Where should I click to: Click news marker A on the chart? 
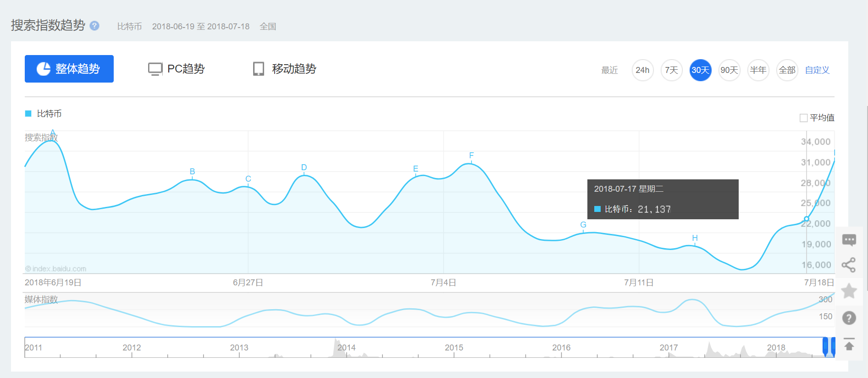pyautogui.click(x=53, y=133)
